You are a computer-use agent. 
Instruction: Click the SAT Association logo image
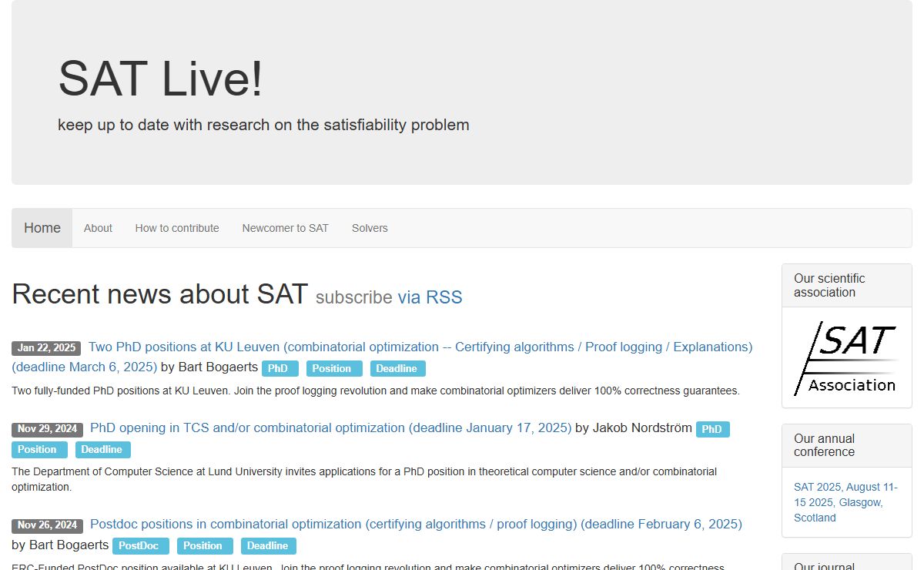coord(846,358)
